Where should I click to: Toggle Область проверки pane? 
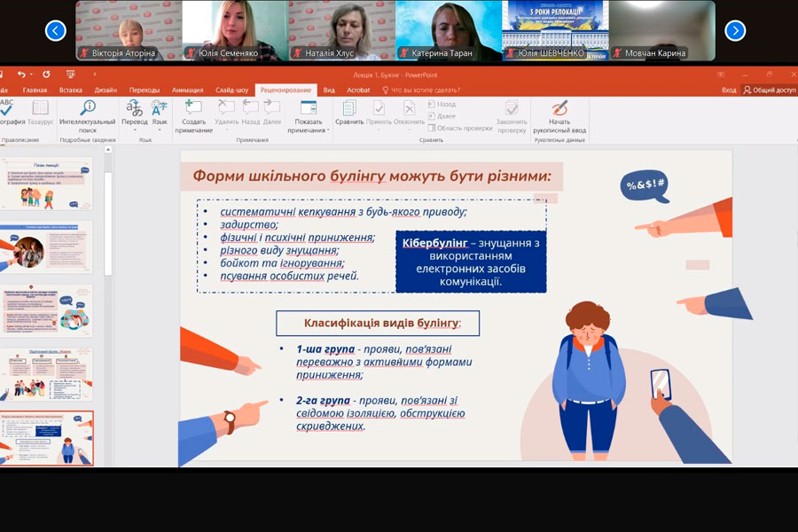tap(460, 128)
